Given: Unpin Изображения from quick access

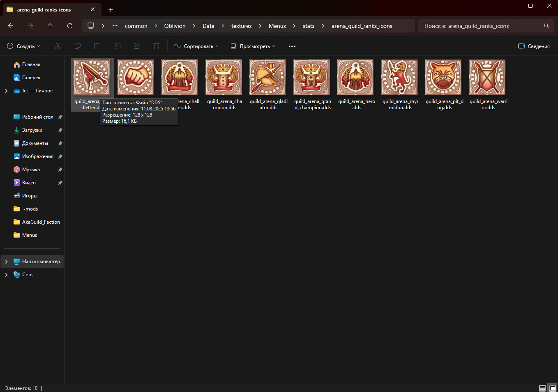Looking at the screenshot, I should coord(60,156).
